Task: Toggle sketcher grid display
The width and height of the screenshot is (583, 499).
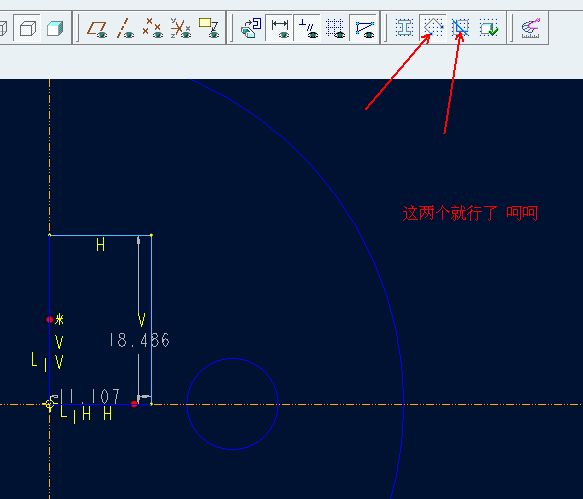Action: (335, 28)
